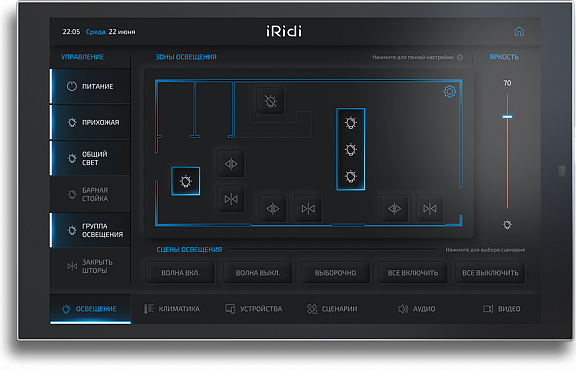Click the iRidi logo
576x370 pixels.
284,31
